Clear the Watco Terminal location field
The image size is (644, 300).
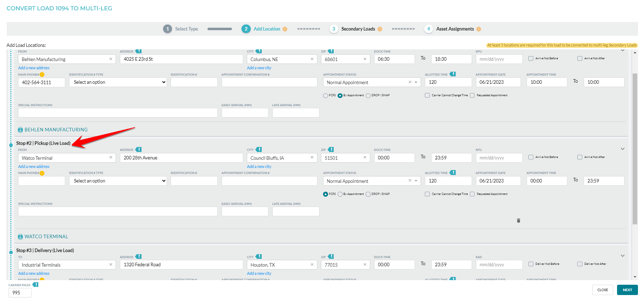111,158
